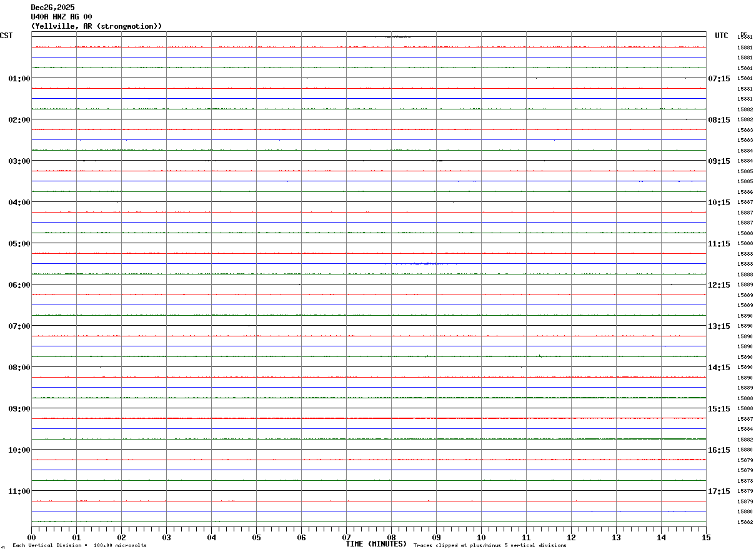
Task: Click the Traces clipped at plus/minus 5 note
Action: click(x=490, y=546)
